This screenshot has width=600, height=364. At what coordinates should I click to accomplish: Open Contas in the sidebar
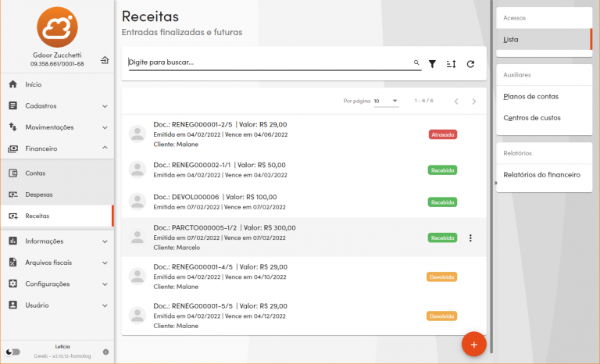(35, 173)
